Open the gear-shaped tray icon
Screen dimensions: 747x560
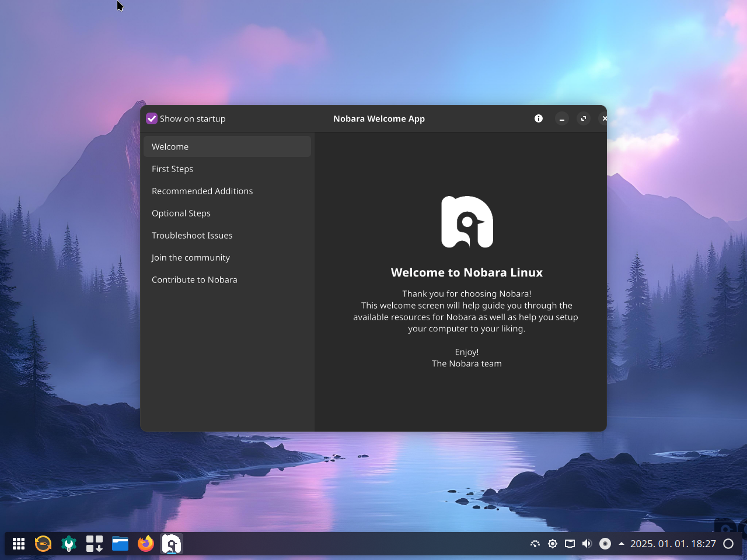[553, 544]
